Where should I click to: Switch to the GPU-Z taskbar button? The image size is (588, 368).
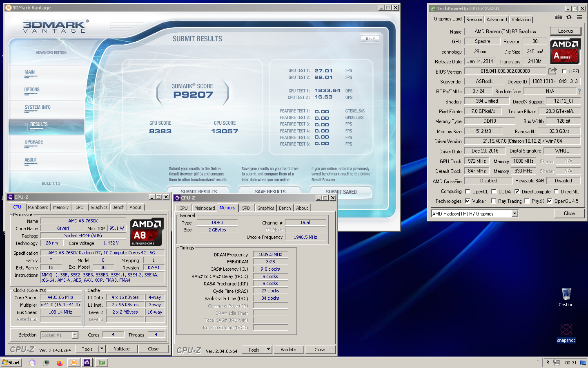pos(102,363)
